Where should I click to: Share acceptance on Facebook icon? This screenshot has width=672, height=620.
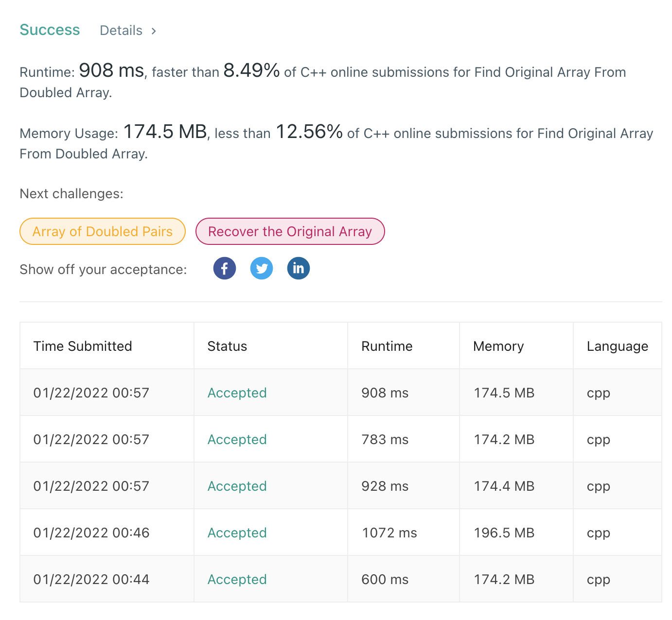pos(224,268)
